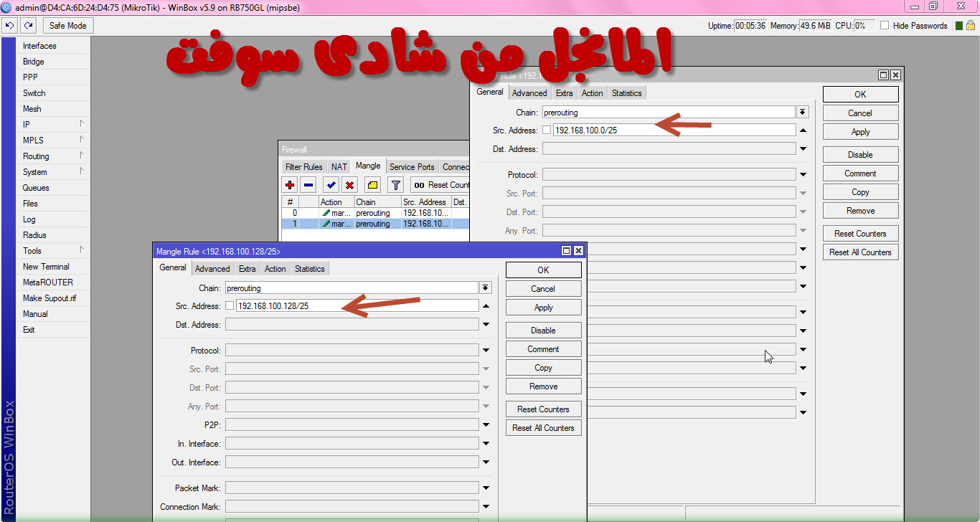Expand Dst. Address in the 192.168.100.128/25 rule
980x522 pixels.
point(486,325)
